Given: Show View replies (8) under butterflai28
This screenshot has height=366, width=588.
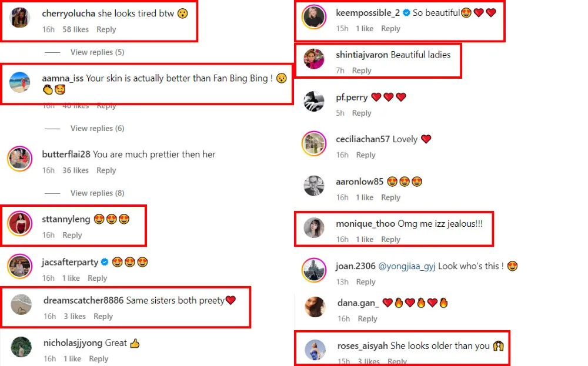Looking at the screenshot, I should [x=97, y=193].
